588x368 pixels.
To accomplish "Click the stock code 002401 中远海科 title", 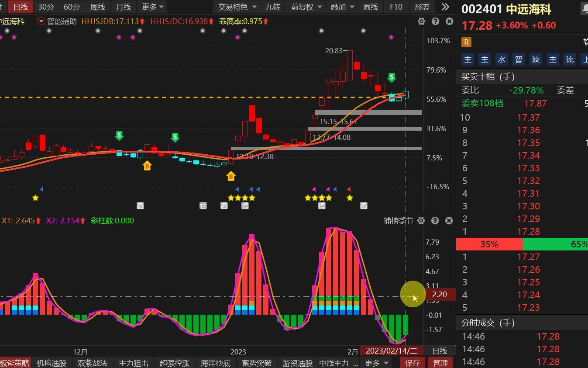I will click(x=506, y=9).
